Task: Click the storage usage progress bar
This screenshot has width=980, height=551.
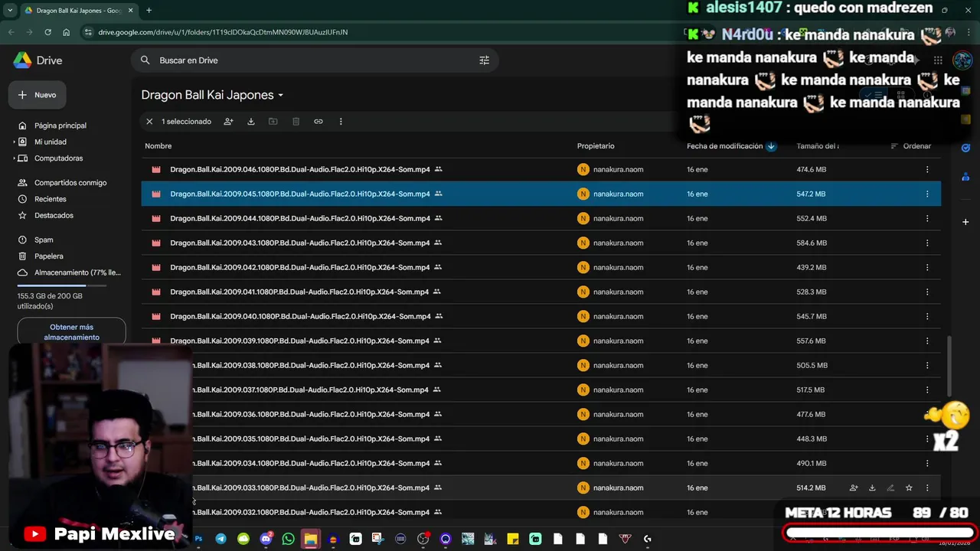Action: click(x=63, y=285)
